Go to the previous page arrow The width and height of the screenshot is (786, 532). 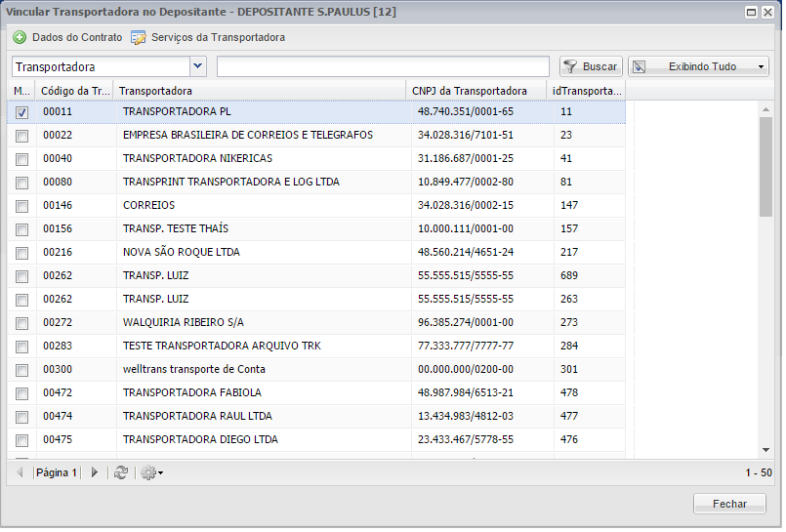pos(21,472)
